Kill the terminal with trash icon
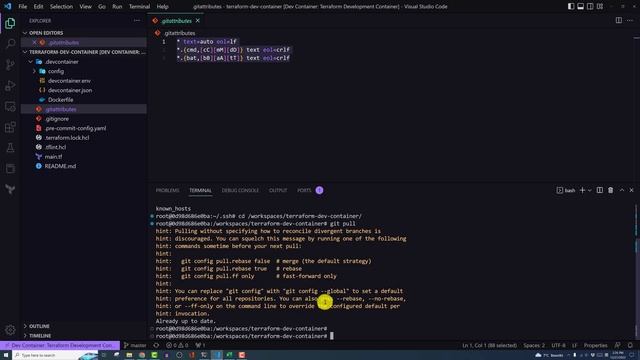 611,190
